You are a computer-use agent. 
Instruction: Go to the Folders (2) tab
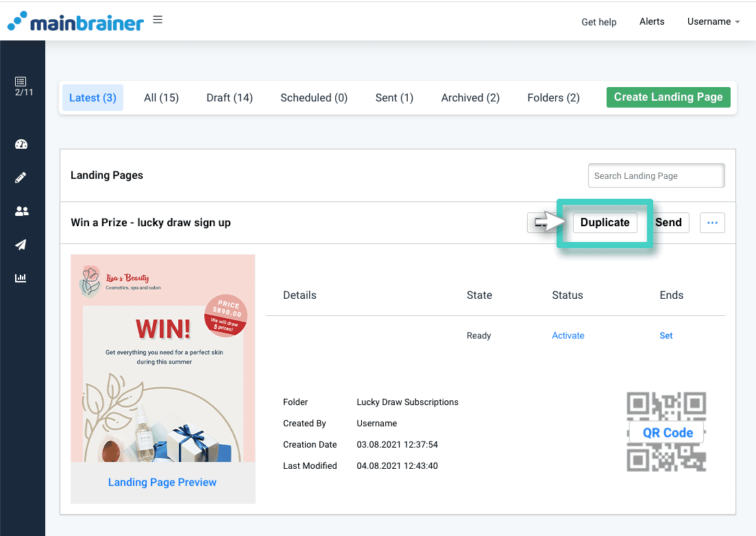pos(554,98)
